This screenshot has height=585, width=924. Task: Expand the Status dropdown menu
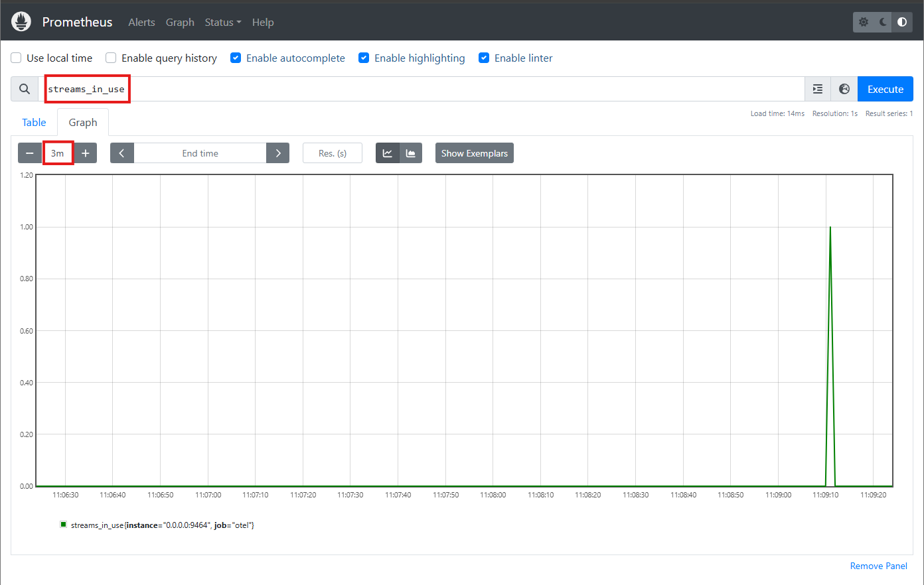(x=222, y=22)
